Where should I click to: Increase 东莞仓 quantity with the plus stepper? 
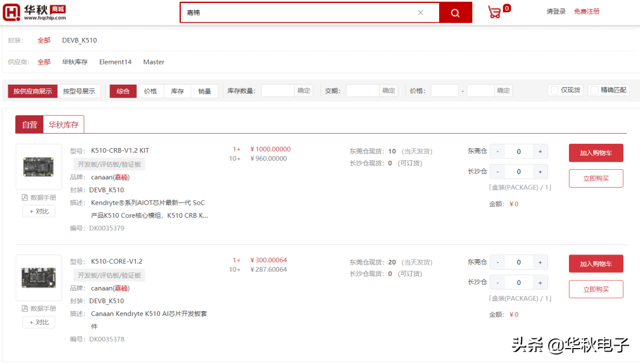(x=540, y=152)
